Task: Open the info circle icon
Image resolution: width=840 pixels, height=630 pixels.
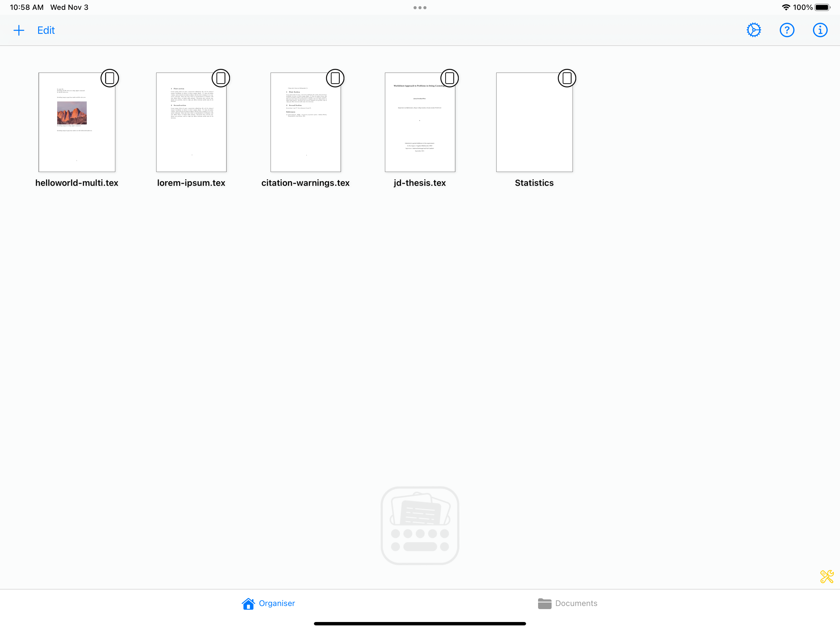Action: [x=820, y=30]
